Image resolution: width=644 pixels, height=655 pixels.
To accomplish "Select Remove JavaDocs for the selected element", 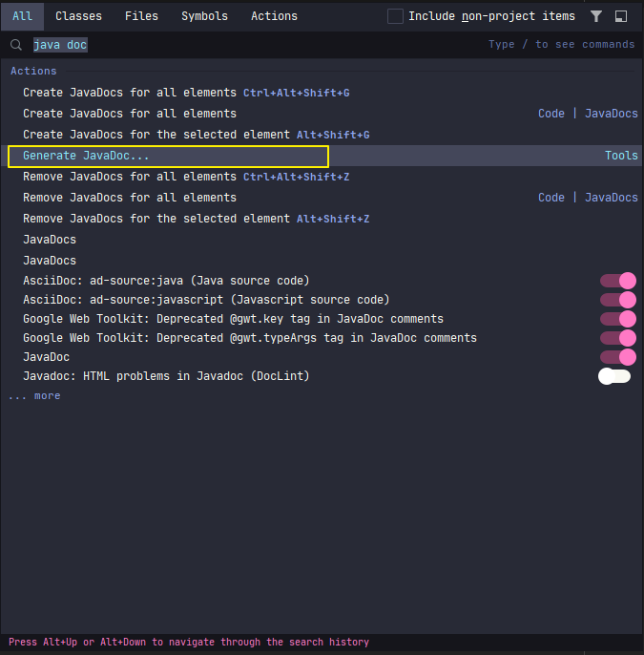I will click(x=322, y=219).
